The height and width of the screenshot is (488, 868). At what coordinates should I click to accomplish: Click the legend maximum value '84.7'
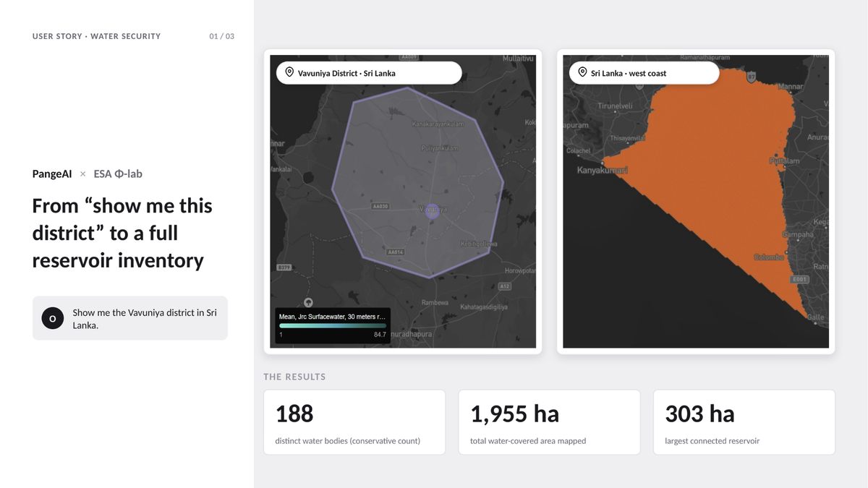pos(380,335)
